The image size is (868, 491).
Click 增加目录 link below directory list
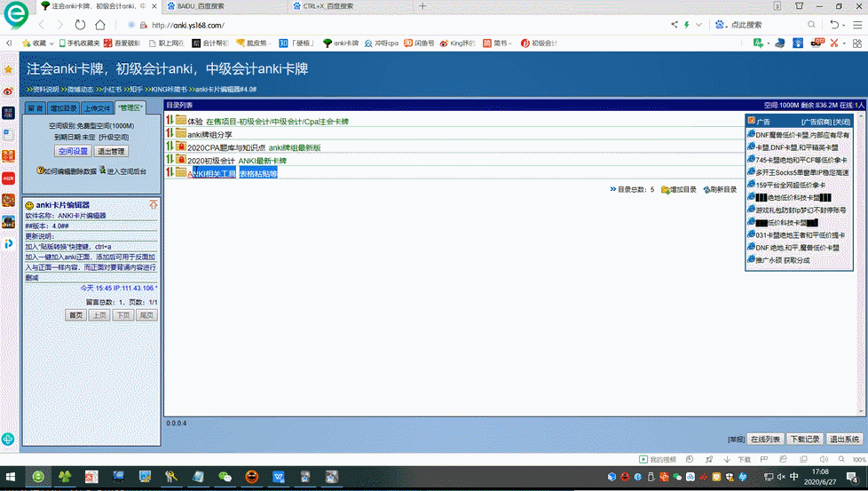coord(679,189)
